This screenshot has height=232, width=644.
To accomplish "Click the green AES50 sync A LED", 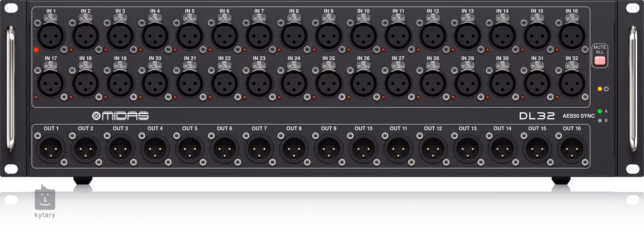I will click(x=600, y=111).
